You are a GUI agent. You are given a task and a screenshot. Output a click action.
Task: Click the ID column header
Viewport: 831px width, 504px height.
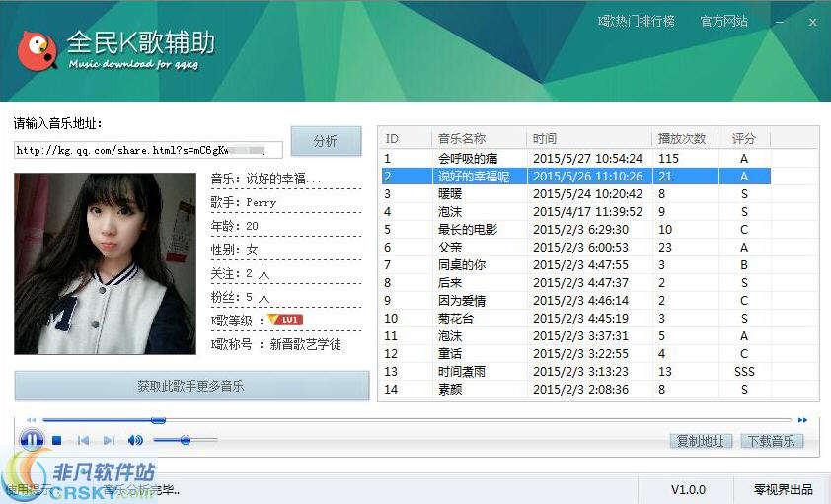(x=407, y=139)
